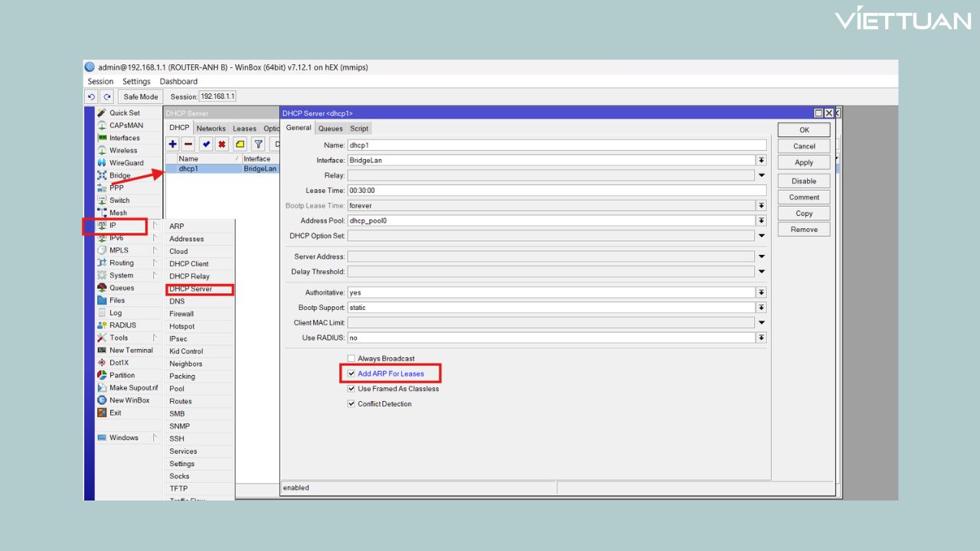
Task: Select dhcp1 row in DHCP list
Action: [x=222, y=168]
